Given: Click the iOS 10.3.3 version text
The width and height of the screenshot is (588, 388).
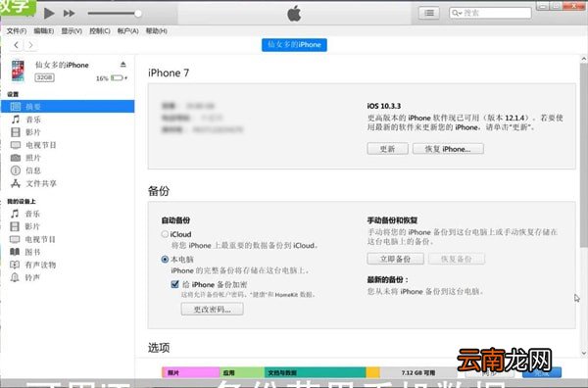Looking at the screenshot, I should click(x=383, y=106).
